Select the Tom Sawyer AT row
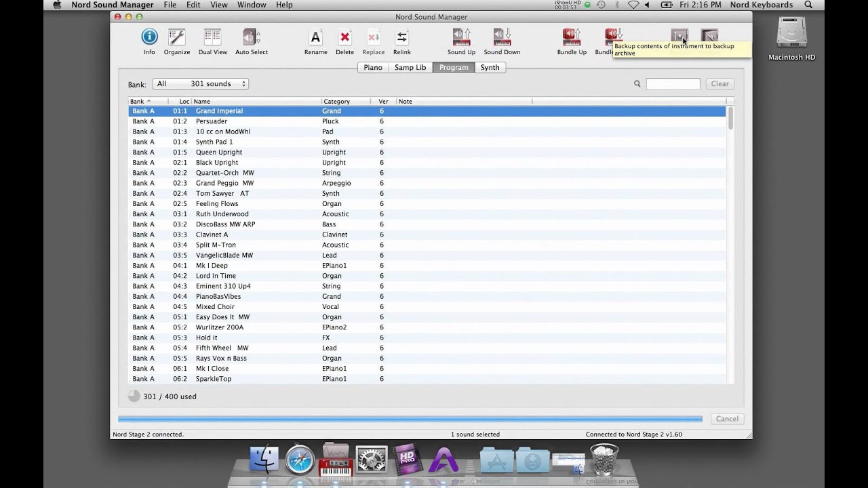 coord(427,193)
